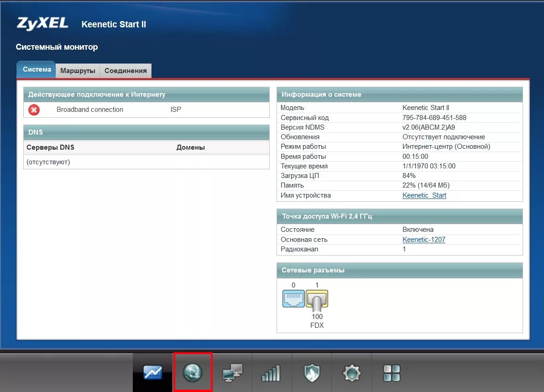Click the Действующее подключение к Интернету header

coord(146,94)
